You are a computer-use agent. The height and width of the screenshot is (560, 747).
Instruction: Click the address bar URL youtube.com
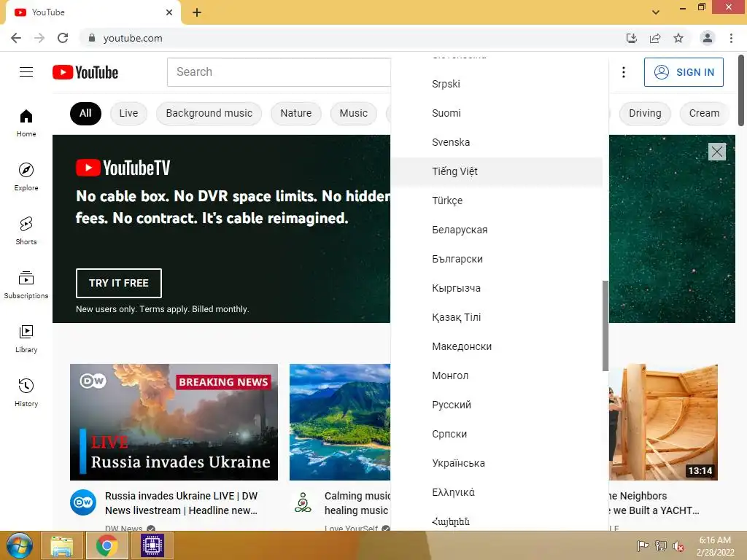coord(133,38)
